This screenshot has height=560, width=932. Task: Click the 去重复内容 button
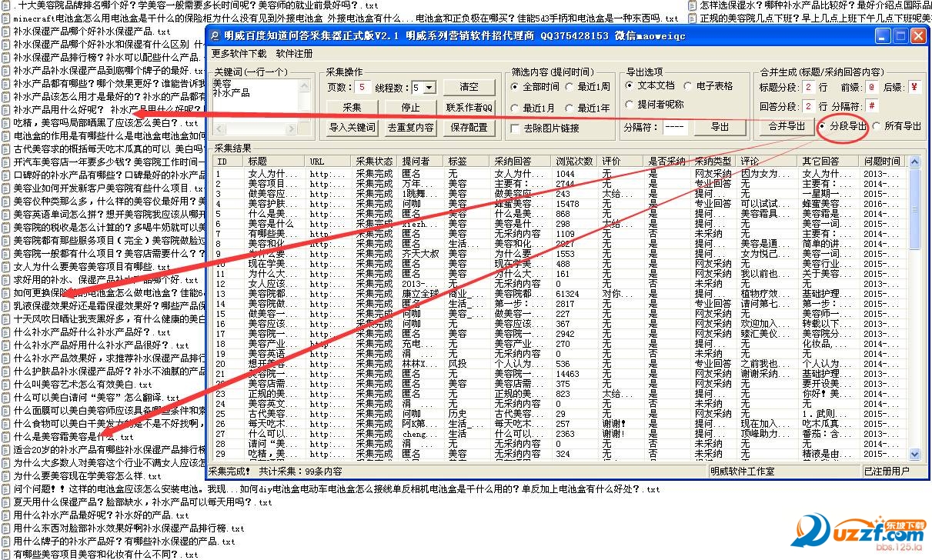[x=411, y=128]
